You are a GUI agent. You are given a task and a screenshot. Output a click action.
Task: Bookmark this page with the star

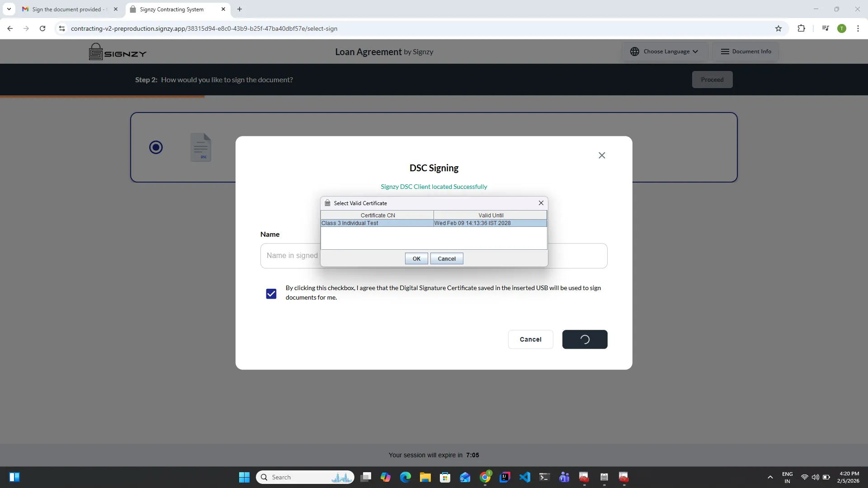[778, 28]
